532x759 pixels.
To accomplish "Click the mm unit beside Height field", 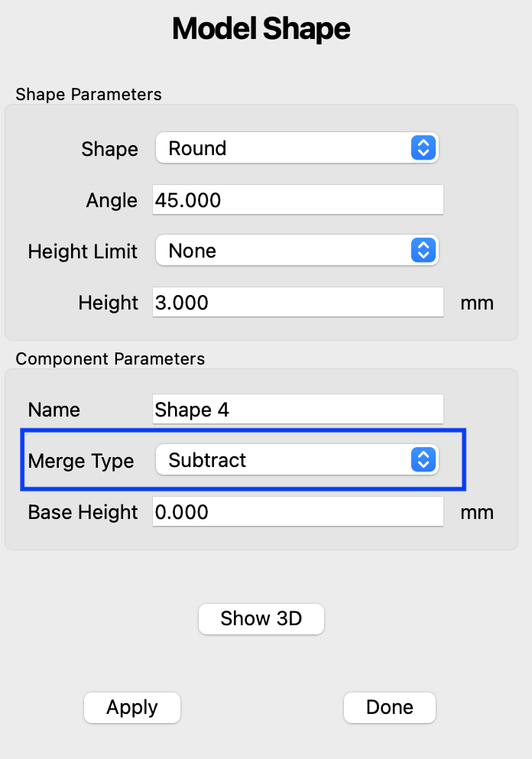I will [477, 303].
